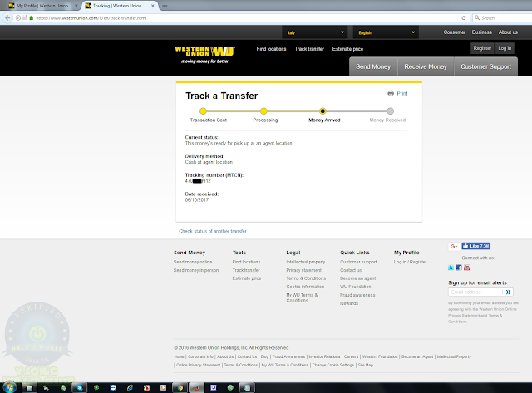Viewport: 532px width, 393px height.
Task: Click the Facebook Like 7.3M button
Action: click(x=475, y=246)
